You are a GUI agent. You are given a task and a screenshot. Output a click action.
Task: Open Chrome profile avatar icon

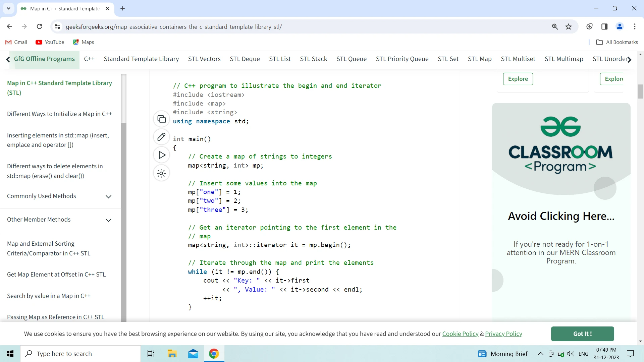[x=620, y=26]
